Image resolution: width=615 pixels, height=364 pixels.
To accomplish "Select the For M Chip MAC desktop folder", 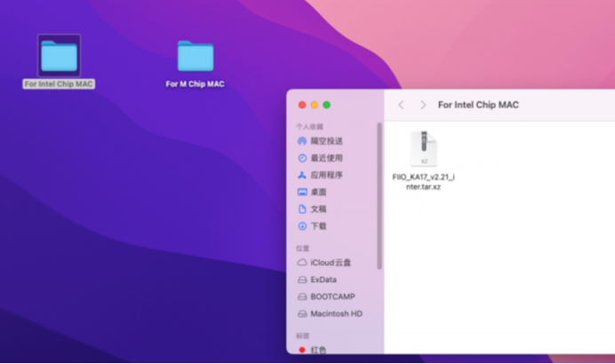I will click(x=195, y=57).
